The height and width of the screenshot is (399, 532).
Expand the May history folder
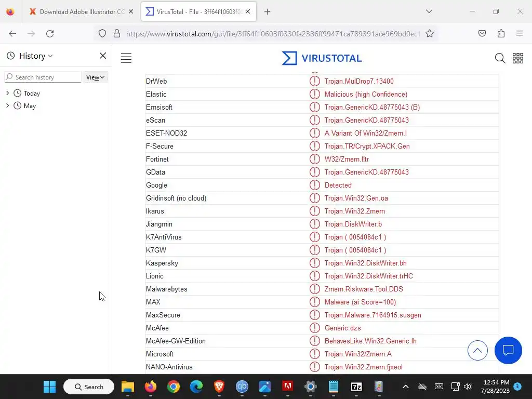(x=8, y=105)
